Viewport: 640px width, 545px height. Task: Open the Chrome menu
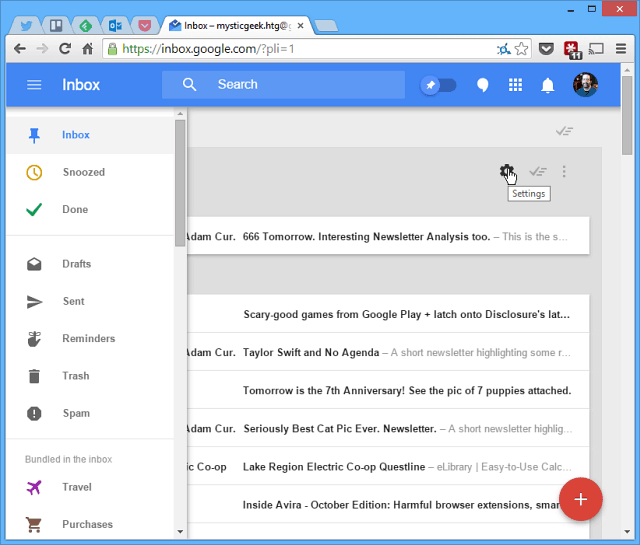click(x=621, y=49)
